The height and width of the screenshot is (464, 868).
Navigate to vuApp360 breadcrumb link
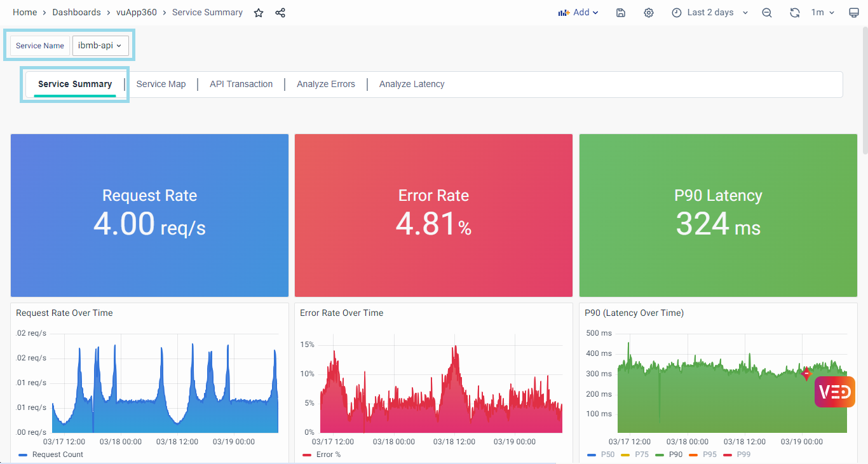pyautogui.click(x=136, y=13)
